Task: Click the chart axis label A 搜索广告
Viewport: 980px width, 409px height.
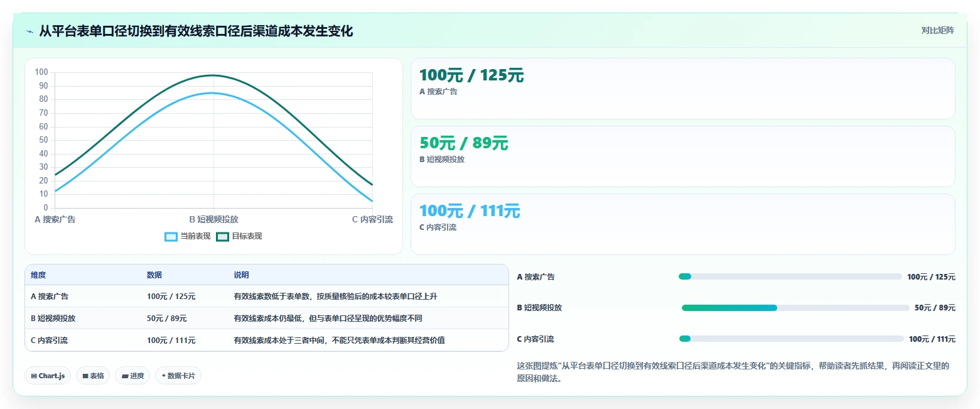Action: click(x=55, y=219)
